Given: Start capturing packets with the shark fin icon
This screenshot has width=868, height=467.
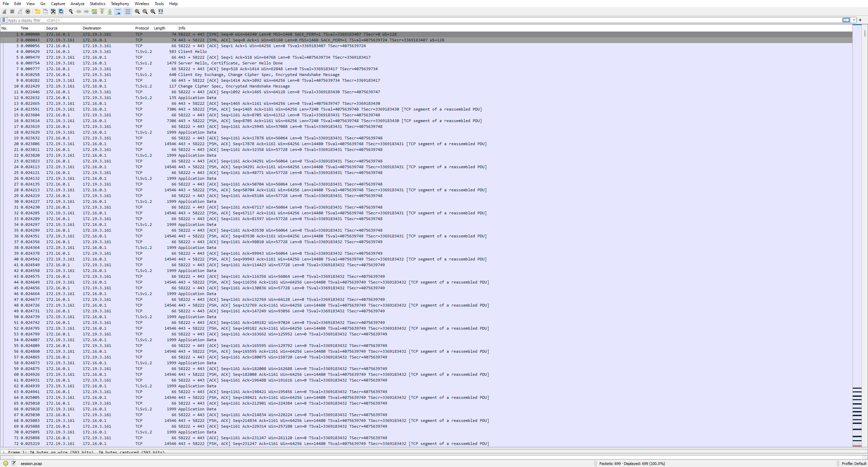Looking at the screenshot, I should click(x=4, y=12).
